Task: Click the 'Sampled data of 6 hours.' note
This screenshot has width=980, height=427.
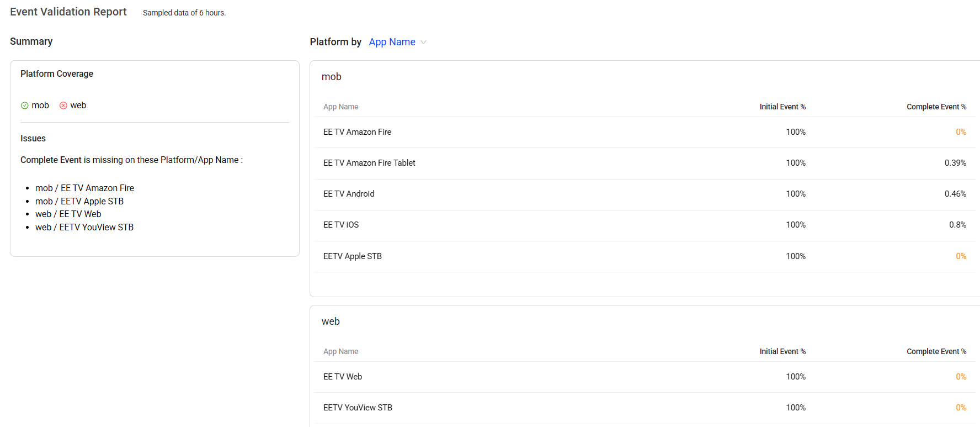Action: (184, 13)
